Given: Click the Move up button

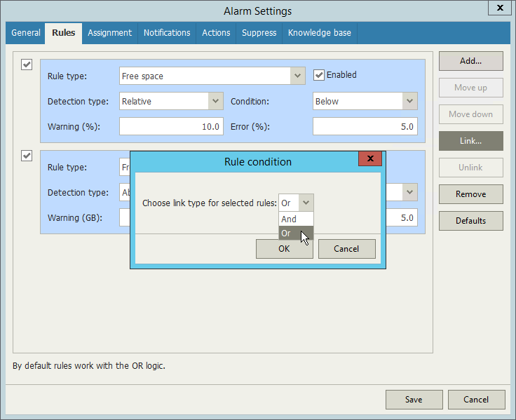Looking at the screenshot, I should pyautogui.click(x=470, y=88).
